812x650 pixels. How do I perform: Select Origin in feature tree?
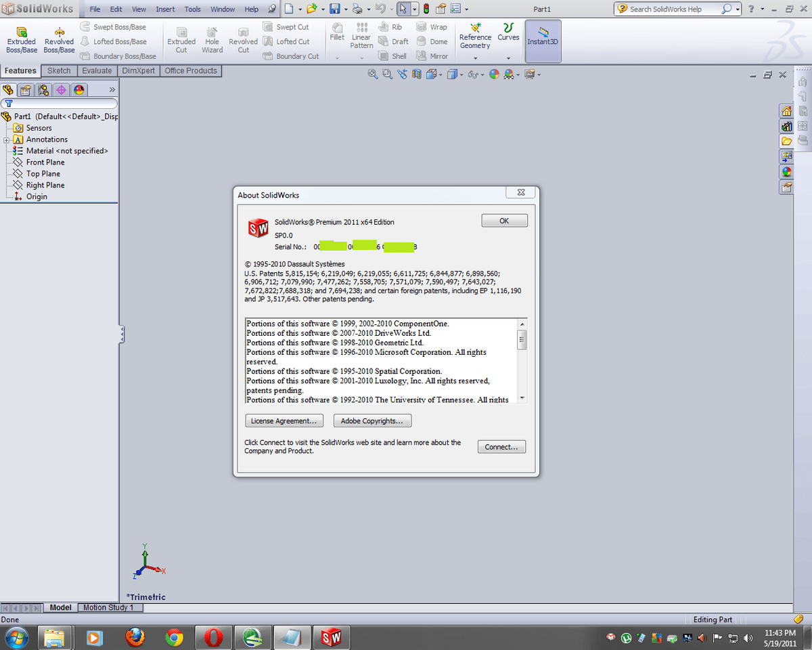[37, 196]
